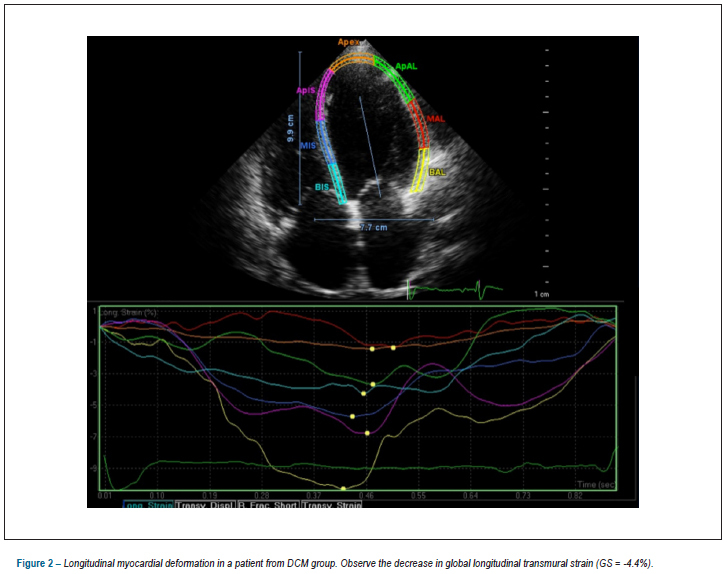The width and height of the screenshot is (727, 574).
Task: Click the 0.19 time axis value
Action: point(210,496)
